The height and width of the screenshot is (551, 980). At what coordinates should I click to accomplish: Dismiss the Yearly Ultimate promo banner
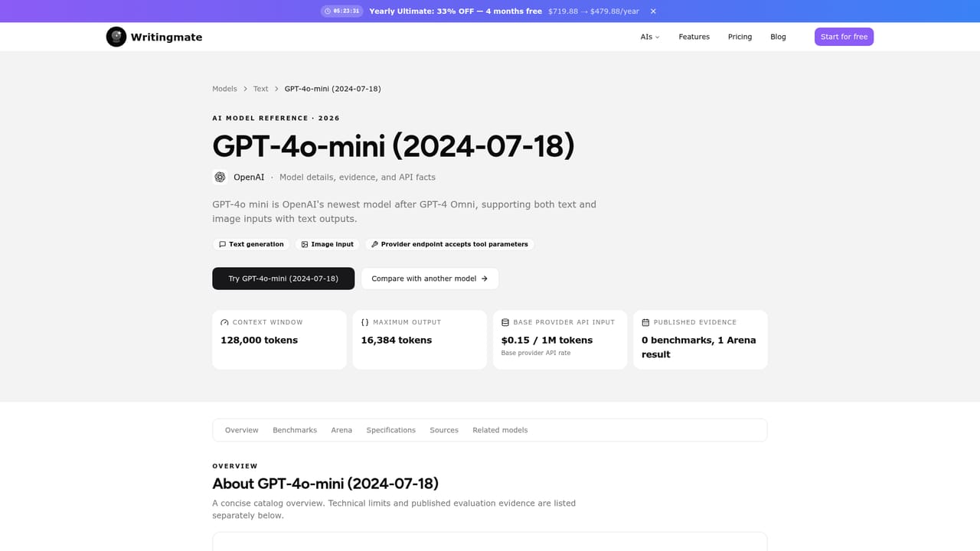tap(653, 11)
